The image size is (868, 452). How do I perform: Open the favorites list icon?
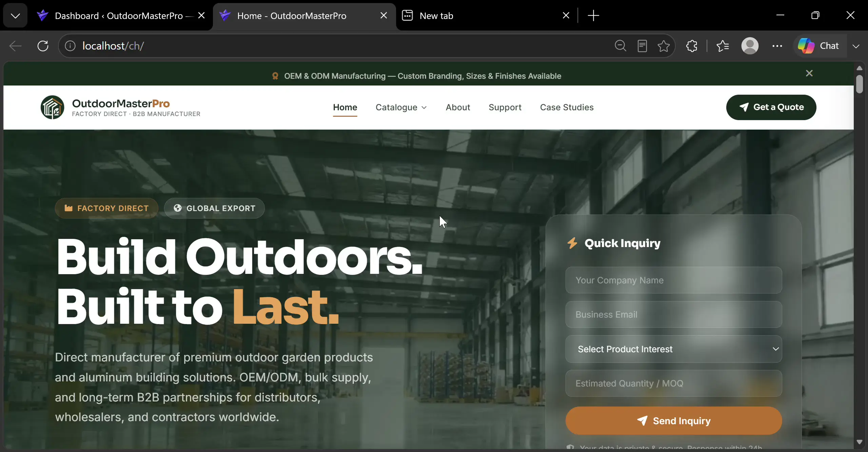(723, 46)
